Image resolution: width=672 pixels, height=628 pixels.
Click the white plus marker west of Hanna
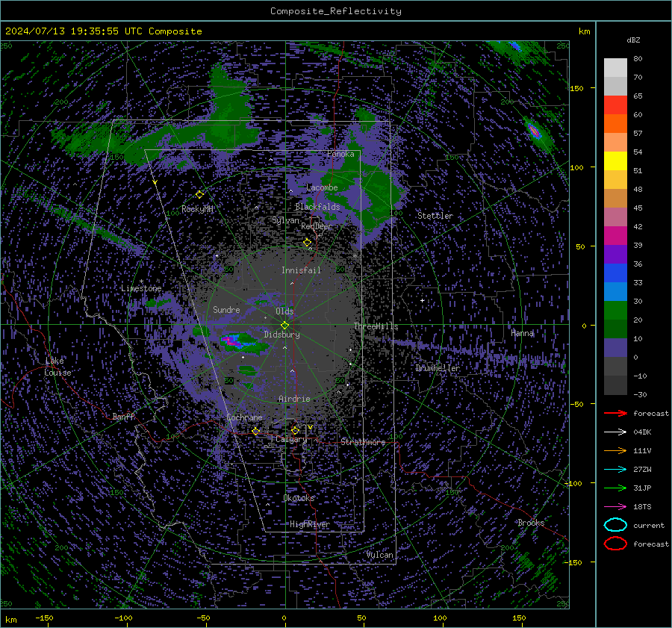click(x=422, y=300)
